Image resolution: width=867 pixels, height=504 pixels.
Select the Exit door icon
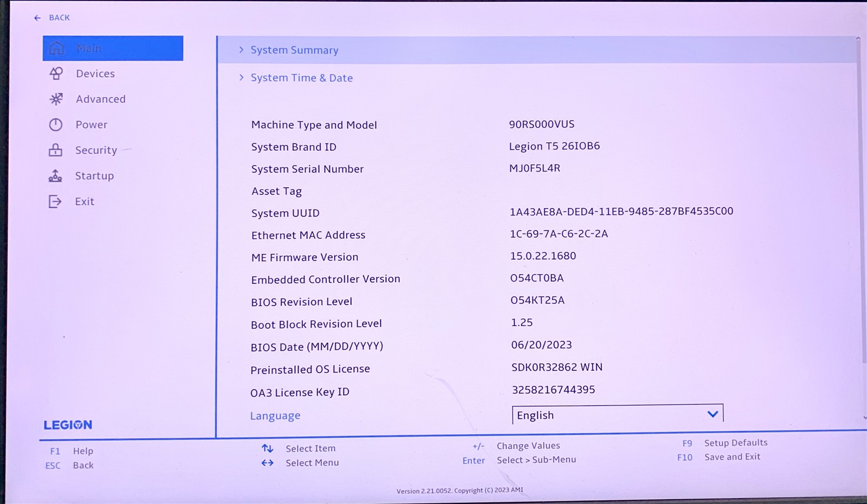tap(56, 201)
